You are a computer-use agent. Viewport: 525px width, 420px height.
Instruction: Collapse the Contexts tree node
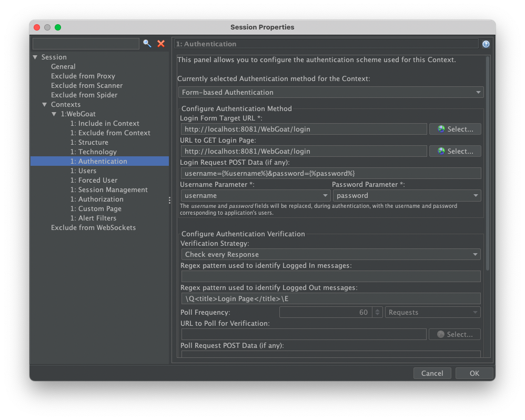click(45, 104)
